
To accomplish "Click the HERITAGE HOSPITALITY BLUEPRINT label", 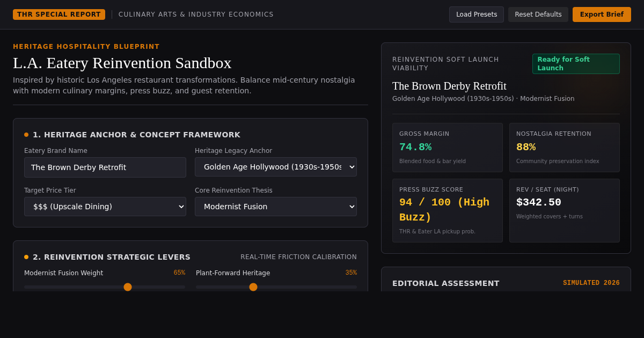I will tap(86, 47).
